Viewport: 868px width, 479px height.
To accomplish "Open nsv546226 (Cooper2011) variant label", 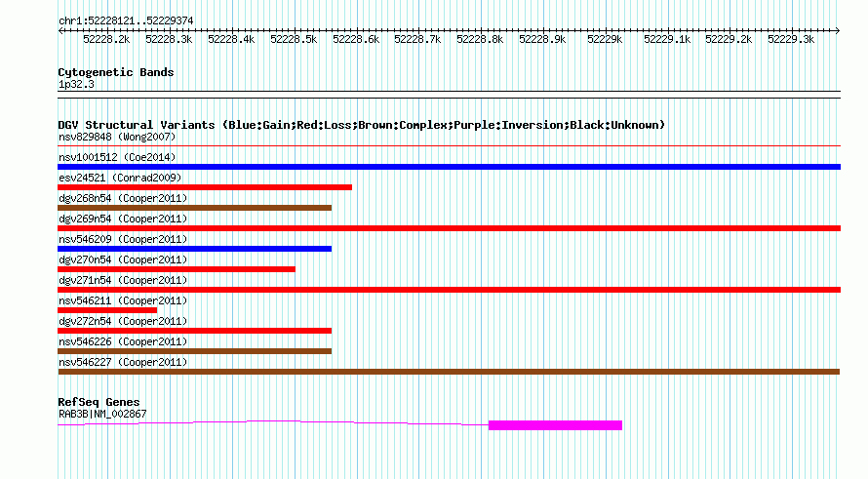I will 123,341.
